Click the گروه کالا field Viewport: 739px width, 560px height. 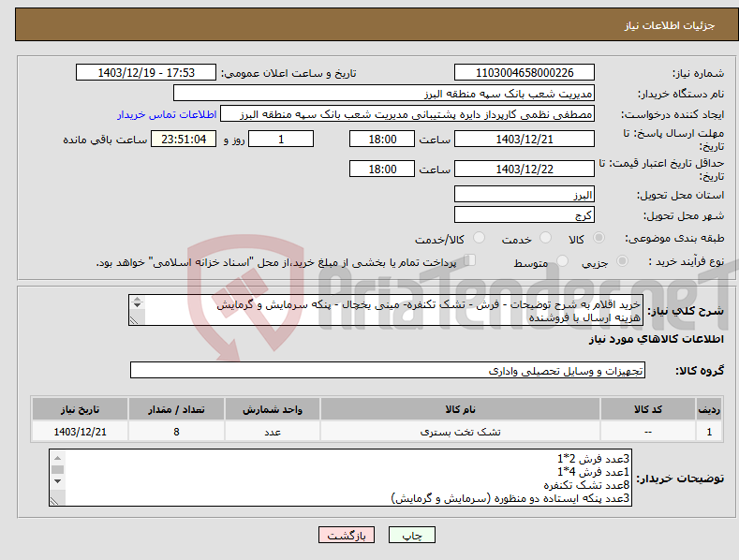click(x=388, y=371)
